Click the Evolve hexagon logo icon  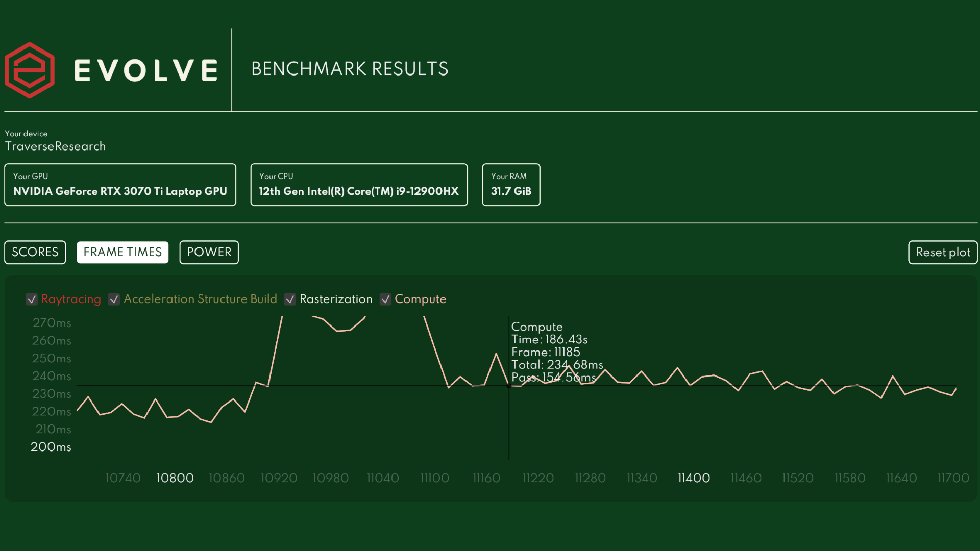[x=30, y=70]
